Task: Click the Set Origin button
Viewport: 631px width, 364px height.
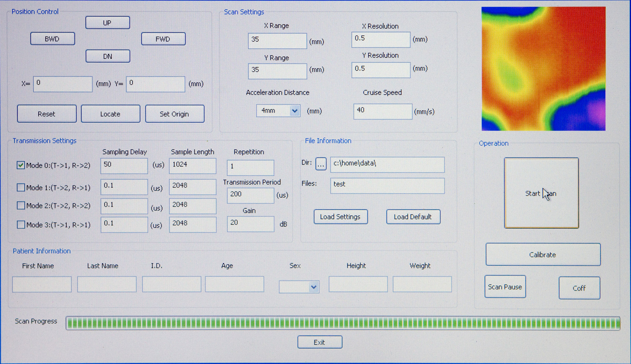Action: (175, 114)
